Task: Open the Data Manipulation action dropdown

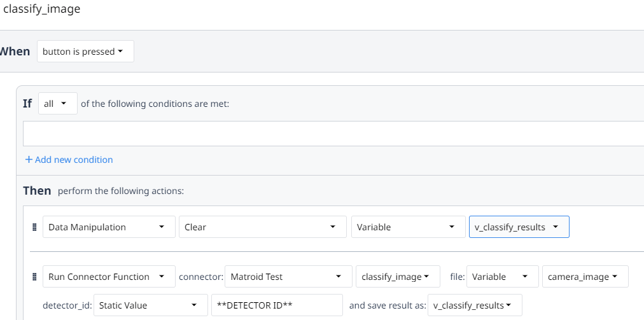Action: click(x=109, y=227)
